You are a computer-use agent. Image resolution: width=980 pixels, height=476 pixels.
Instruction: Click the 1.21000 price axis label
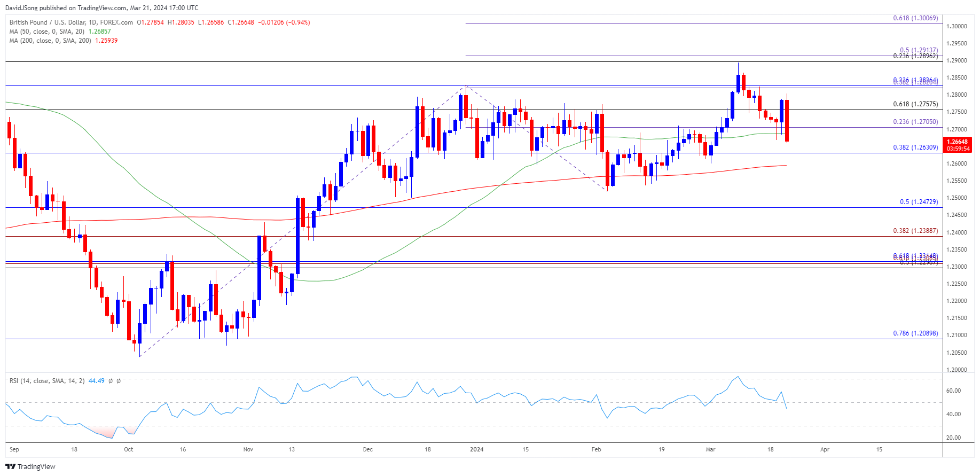(957, 335)
